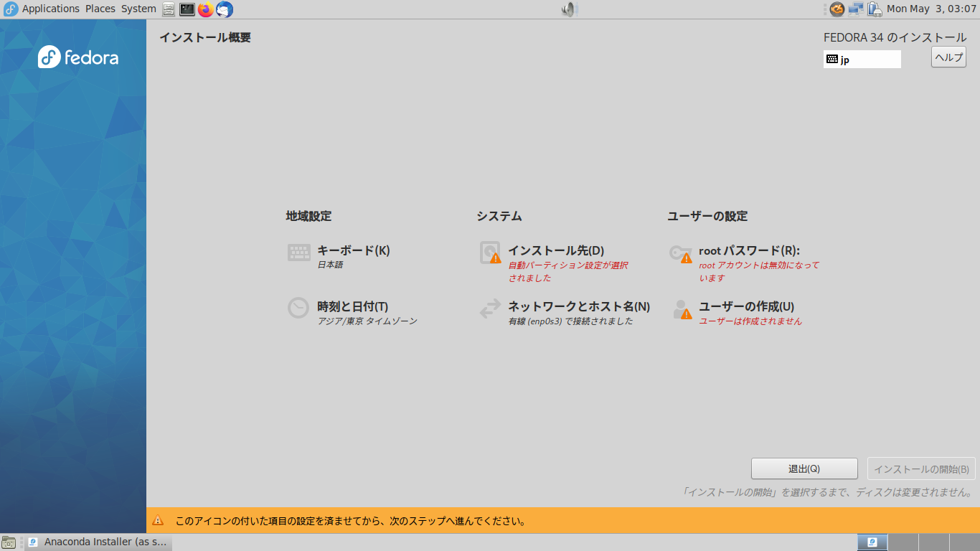Open the System menu

tap(138, 9)
